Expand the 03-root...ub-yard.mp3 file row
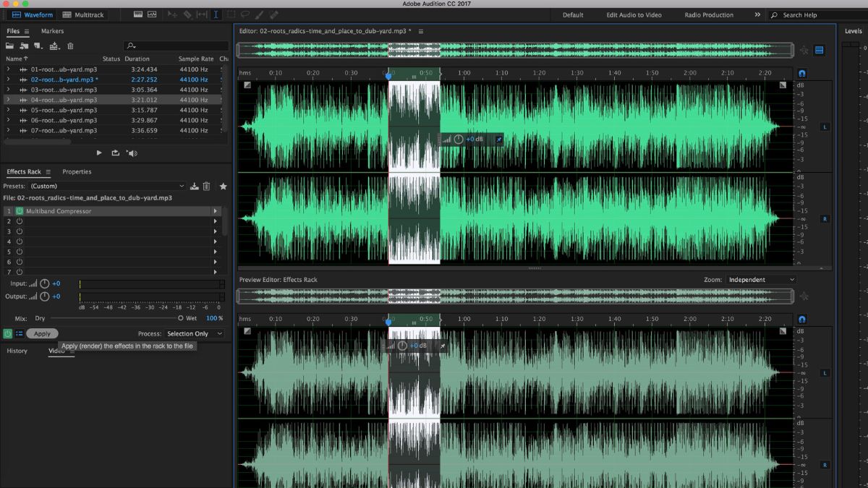This screenshot has height=488, width=868. point(8,90)
